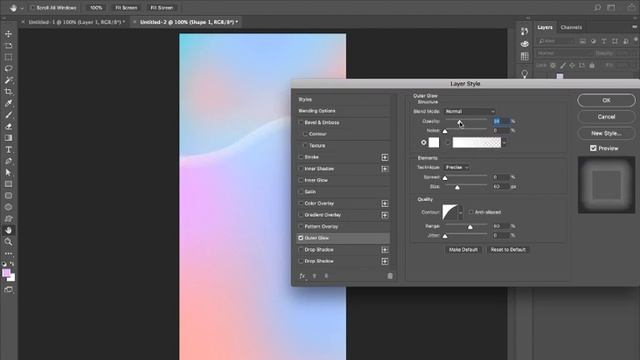Select the Crop tool

tap(8, 91)
